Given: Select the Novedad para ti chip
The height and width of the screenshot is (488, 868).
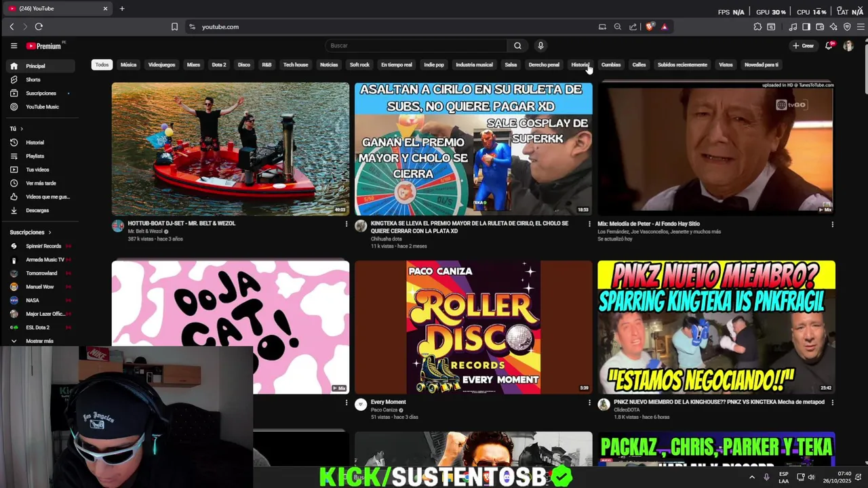Looking at the screenshot, I should 762,64.
